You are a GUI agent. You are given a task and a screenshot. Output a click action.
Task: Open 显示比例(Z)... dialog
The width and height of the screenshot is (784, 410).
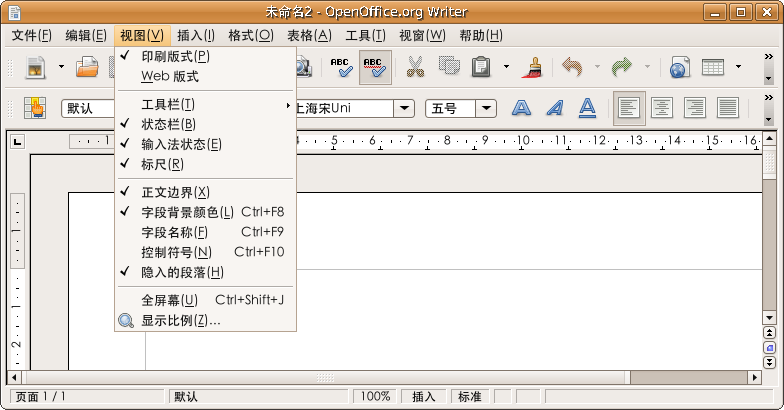206,320
